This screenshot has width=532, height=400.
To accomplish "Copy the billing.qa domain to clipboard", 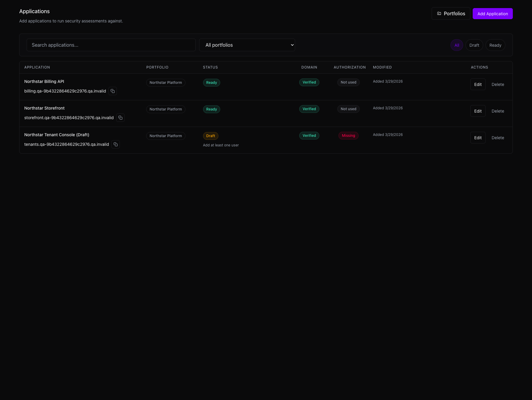I will pyautogui.click(x=113, y=91).
